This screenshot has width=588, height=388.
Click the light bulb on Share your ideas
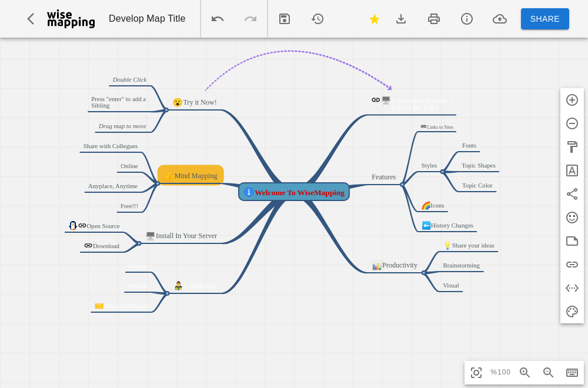(x=447, y=246)
